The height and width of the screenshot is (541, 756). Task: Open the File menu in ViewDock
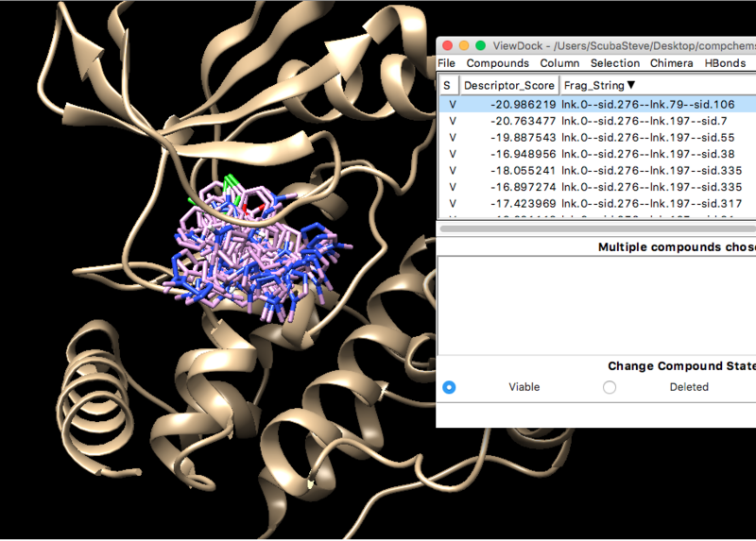(x=446, y=63)
